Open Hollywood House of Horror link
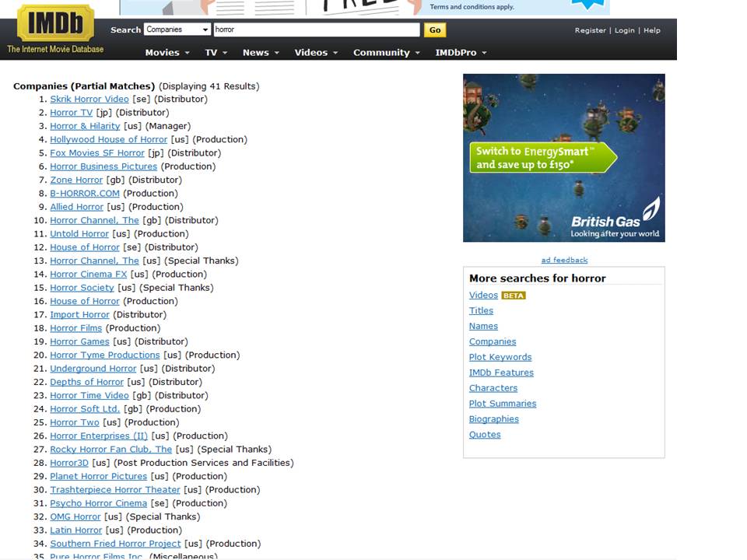Viewport: 747px width, 560px height. (109, 139)
